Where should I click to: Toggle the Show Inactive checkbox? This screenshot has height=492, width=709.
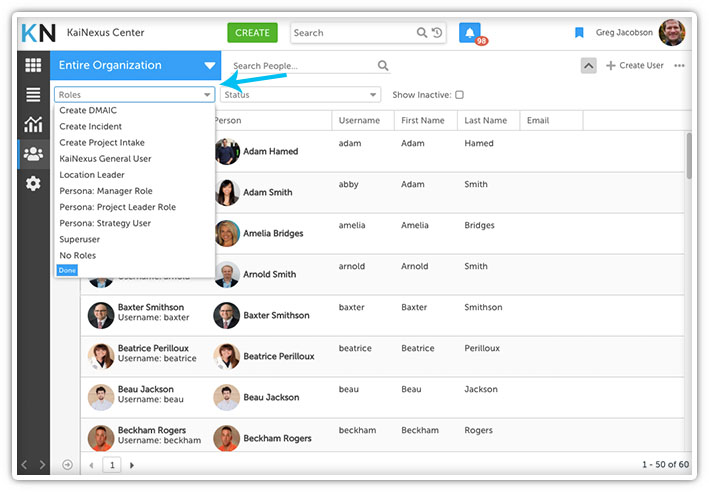click(459, 95)
